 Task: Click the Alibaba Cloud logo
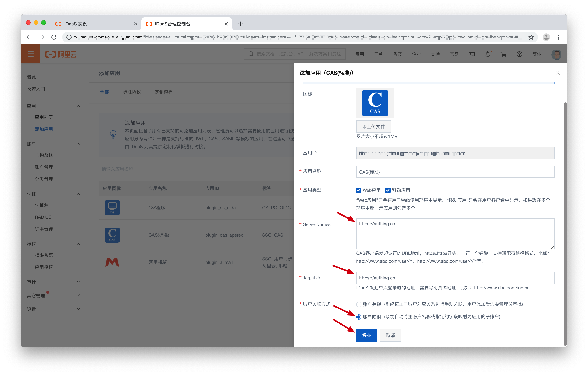61,54
